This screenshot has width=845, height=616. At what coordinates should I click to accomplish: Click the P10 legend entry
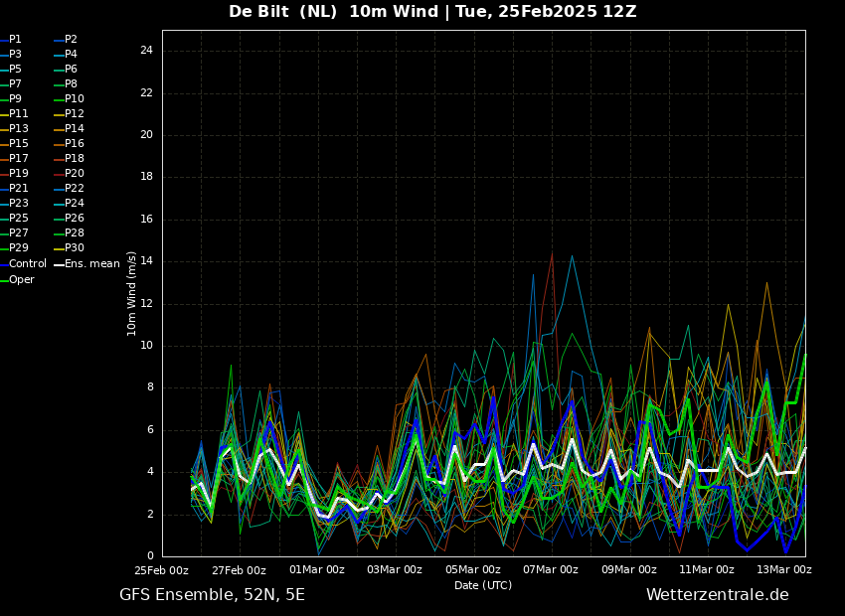click(x=70, y=99)
